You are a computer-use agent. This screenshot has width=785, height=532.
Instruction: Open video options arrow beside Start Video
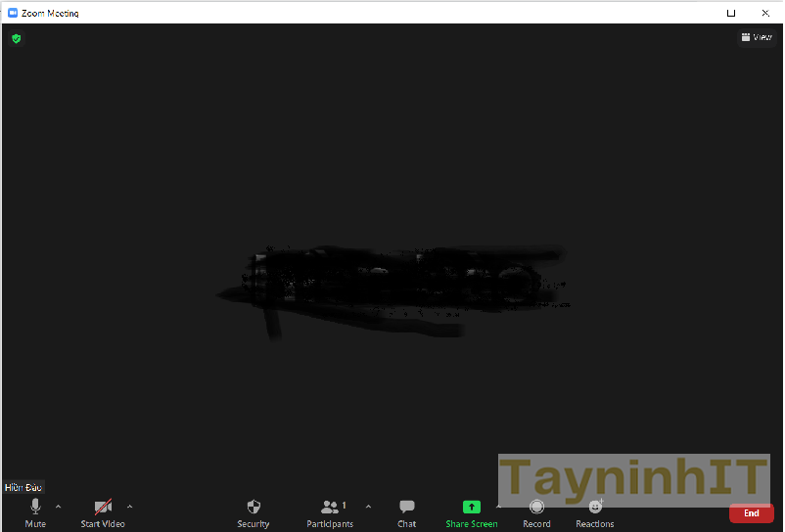(x=130, y=507)
